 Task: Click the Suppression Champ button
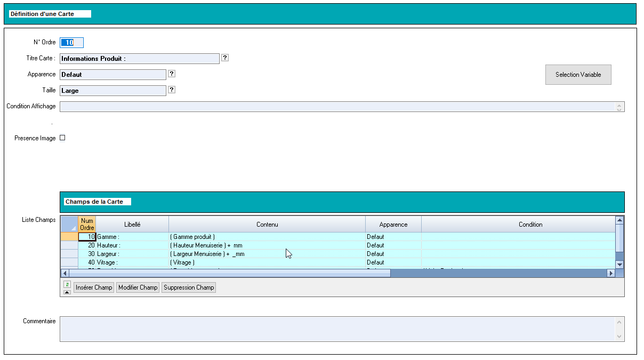189,287
